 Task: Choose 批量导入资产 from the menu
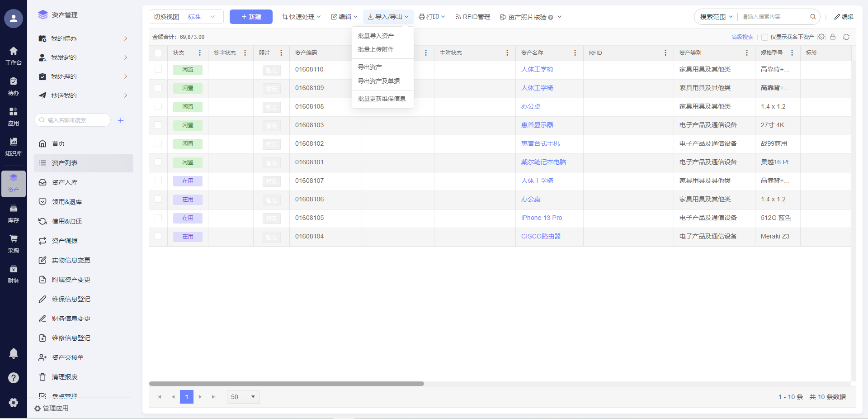(x=376, y=36)
